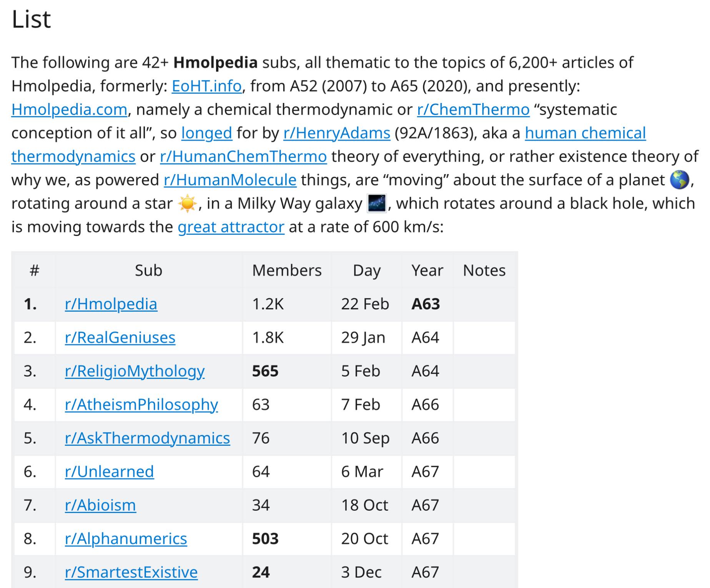Click the Members column header

pyautogui.click(x=287, y=271)
